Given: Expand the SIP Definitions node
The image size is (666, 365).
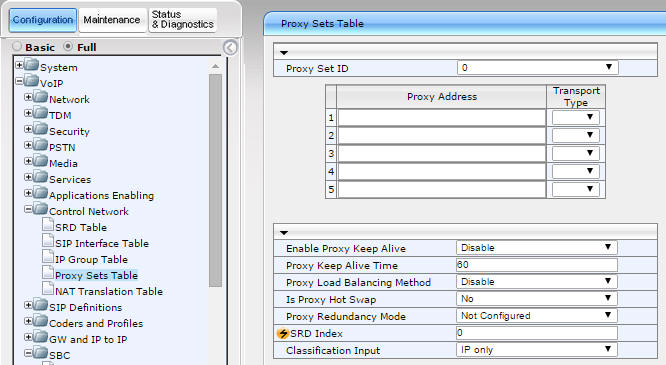Looking at the screenshot, I should (x=28, y=305).
